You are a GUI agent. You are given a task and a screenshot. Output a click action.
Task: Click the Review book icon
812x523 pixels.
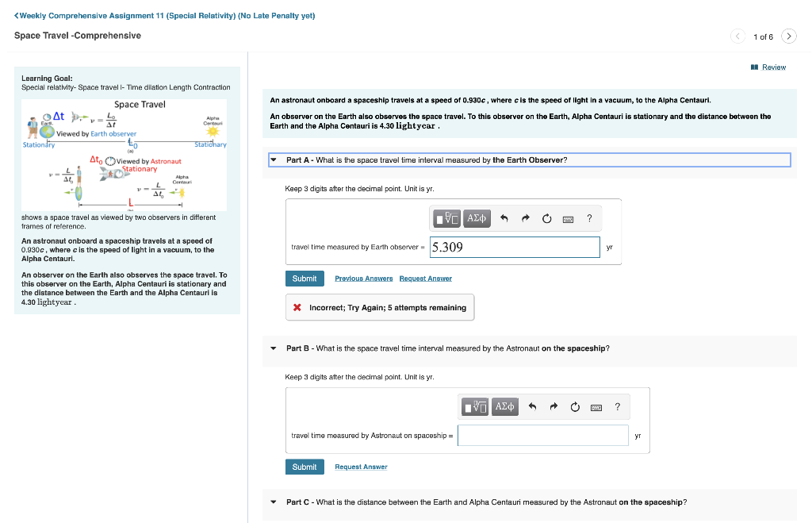[x=755, y=67]
